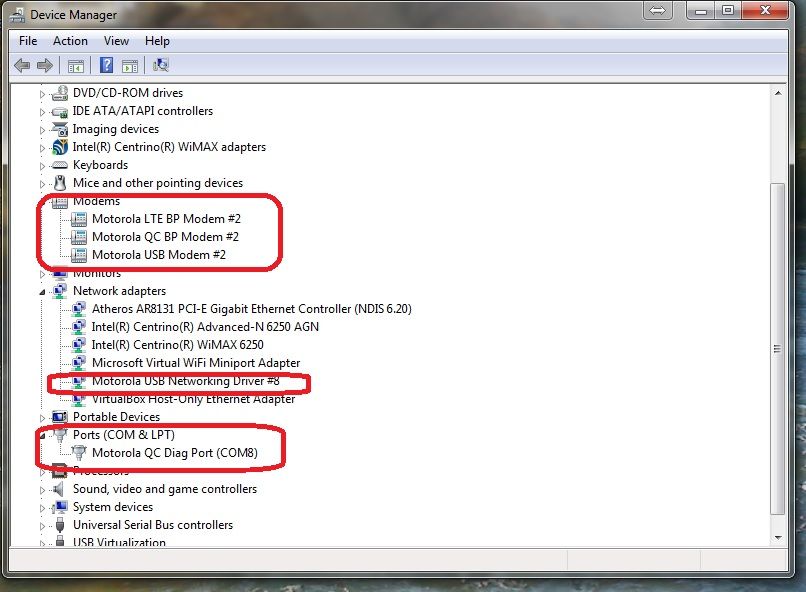Open the Help menu

[157, 41]
